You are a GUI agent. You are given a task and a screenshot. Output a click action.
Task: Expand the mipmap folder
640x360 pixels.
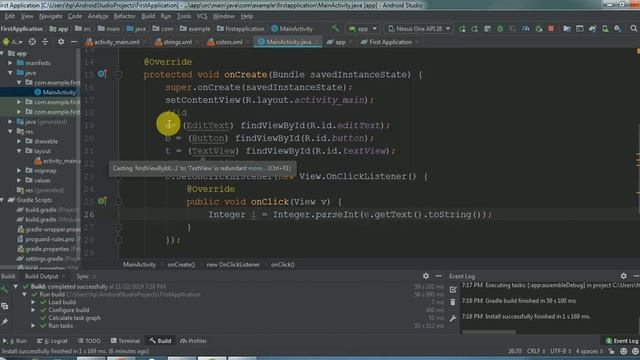(19, 171)
